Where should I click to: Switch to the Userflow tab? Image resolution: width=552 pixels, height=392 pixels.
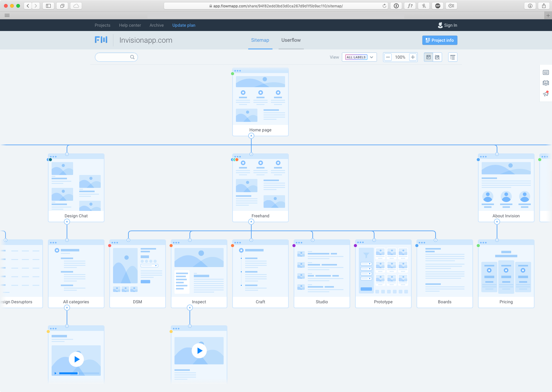click(291, 40)
